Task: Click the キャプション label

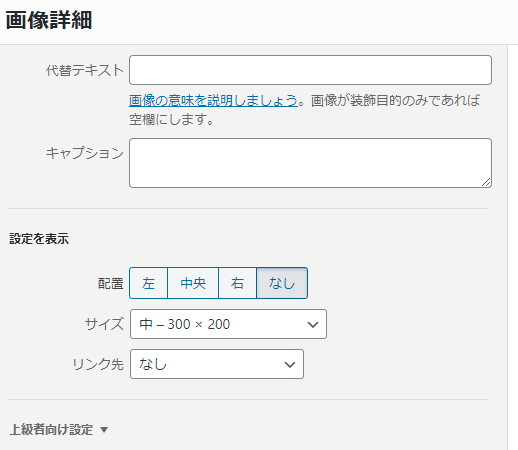Action: [x=85, y=153]
